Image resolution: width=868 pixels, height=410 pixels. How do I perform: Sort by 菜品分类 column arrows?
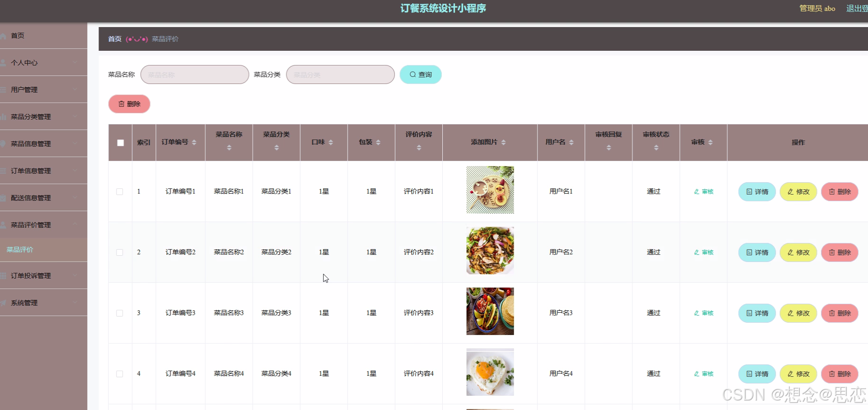pos(276,148)
